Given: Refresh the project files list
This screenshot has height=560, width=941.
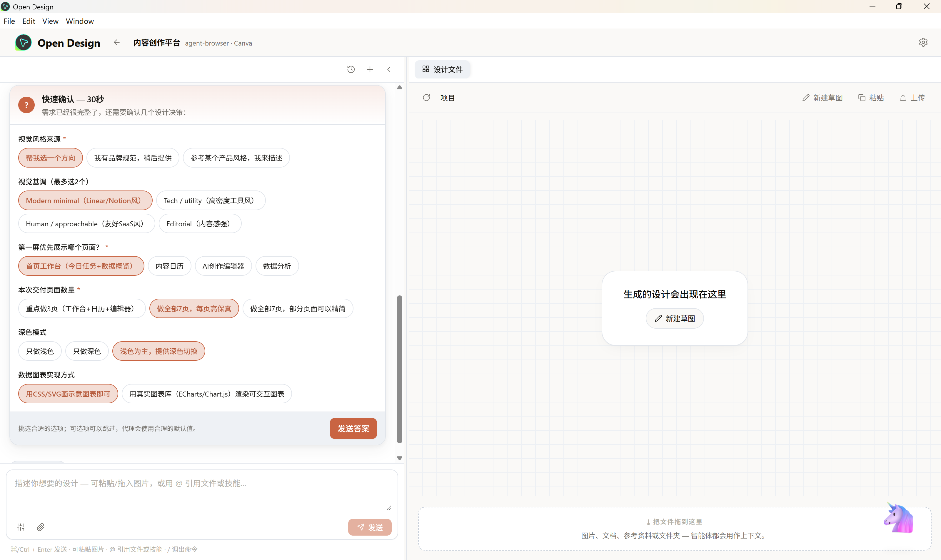Looking at the screenshot, I should 426,98.
